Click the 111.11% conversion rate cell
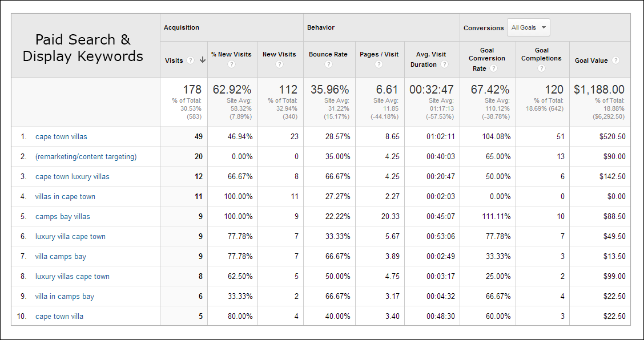The height and width of the screenshot is (340, 644). point(496,216)
